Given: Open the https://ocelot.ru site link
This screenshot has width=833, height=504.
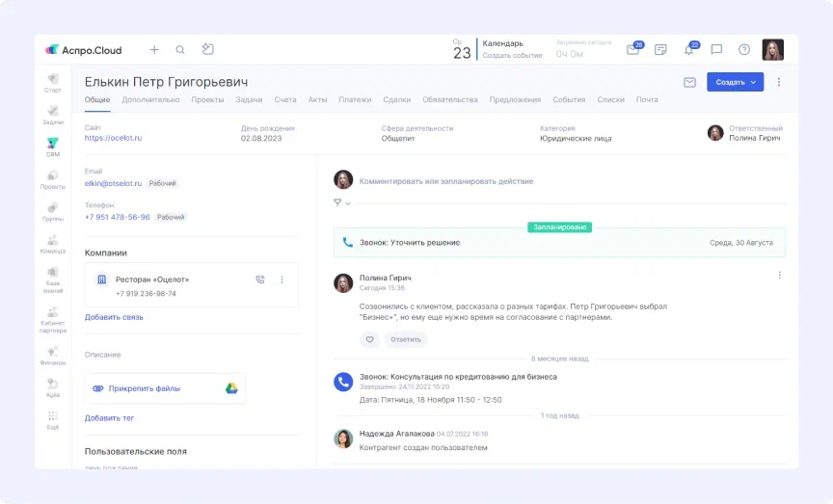Looking at the screenshot, I should [113, 138].
